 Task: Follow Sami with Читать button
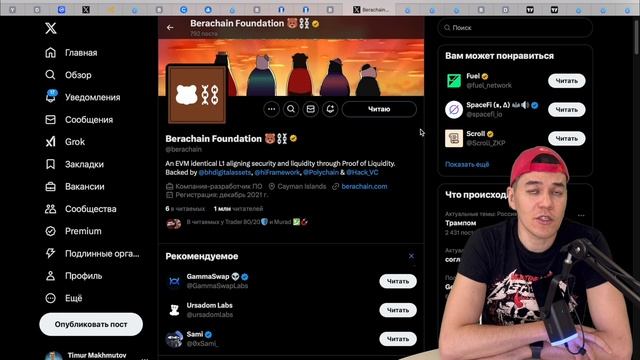[398, 339]
